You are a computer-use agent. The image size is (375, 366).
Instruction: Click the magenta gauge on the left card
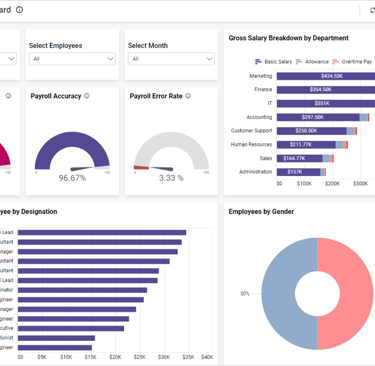click(4, 155)
